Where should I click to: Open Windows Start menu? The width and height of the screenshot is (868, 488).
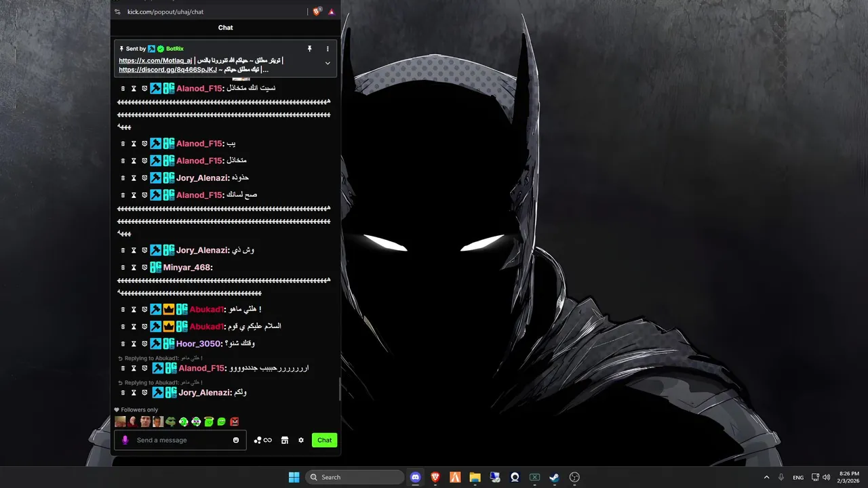294,477
